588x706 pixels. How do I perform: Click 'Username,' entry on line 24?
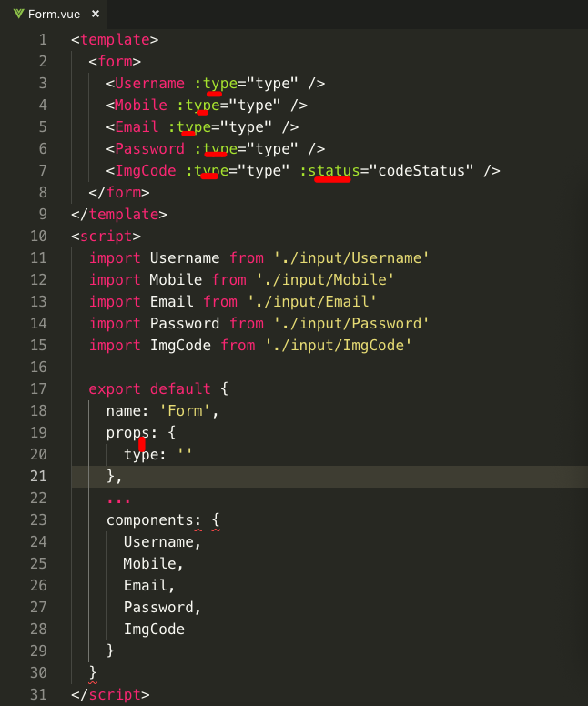coord(163,541)
